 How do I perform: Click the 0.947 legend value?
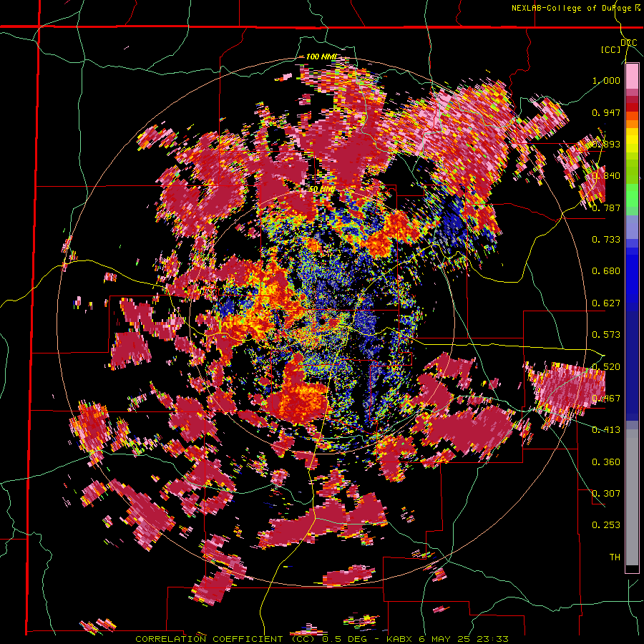(606, 112)
